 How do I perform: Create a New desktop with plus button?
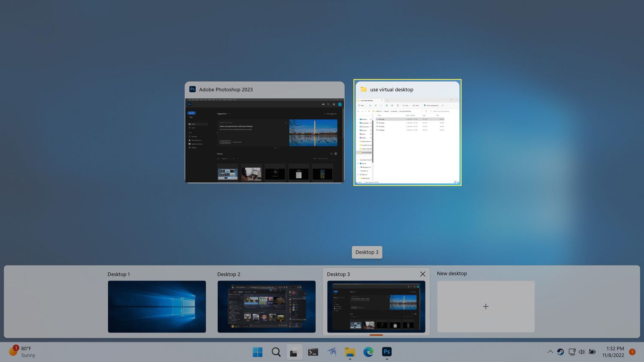[486, 306]
